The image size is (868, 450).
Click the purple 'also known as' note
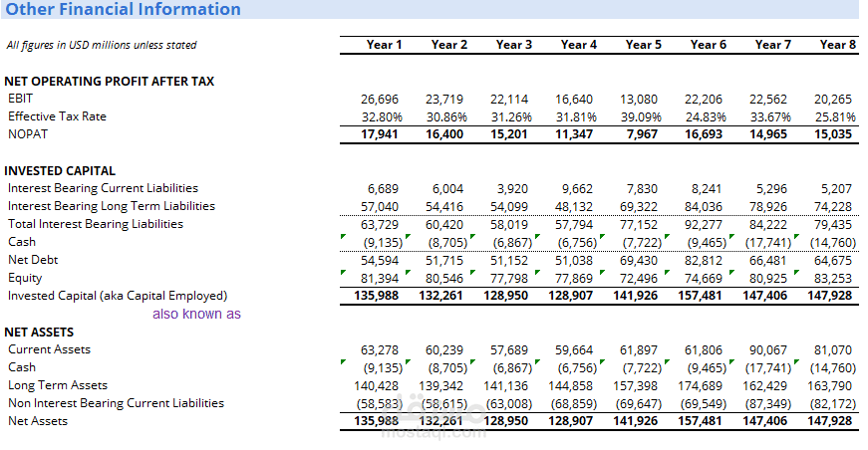tap(196, 314)
